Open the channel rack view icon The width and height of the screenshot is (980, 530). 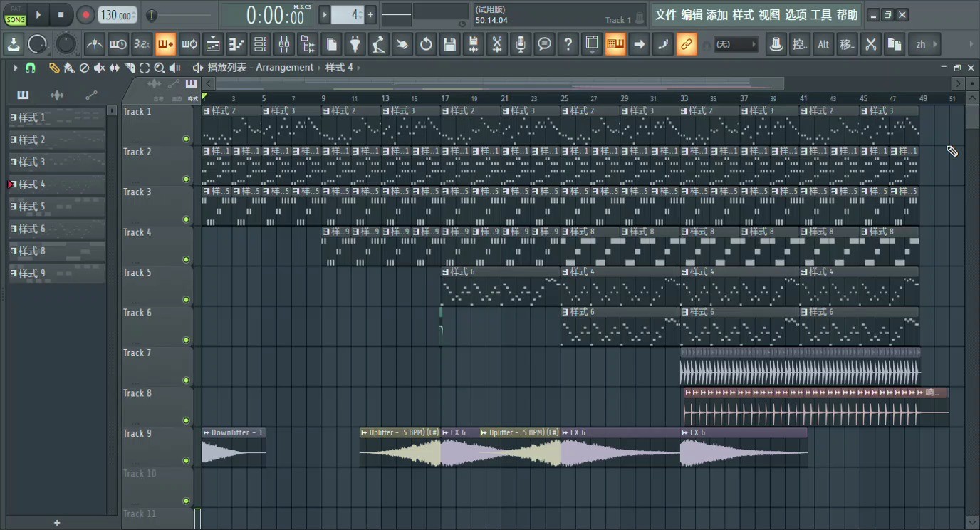(261, 44)
